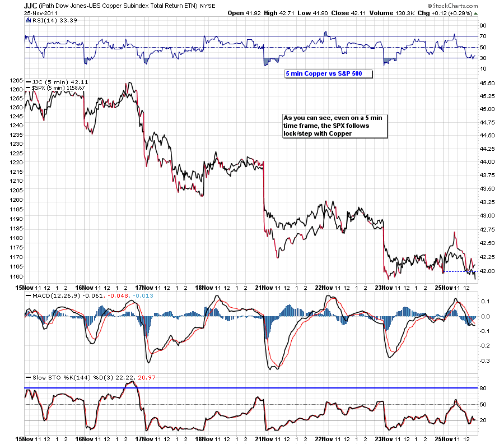This screenshot has width=504, height=444.
Task: Click the blue -0.013 MACD histogram value
Action: pyautogui.click(x=143, y=296)
